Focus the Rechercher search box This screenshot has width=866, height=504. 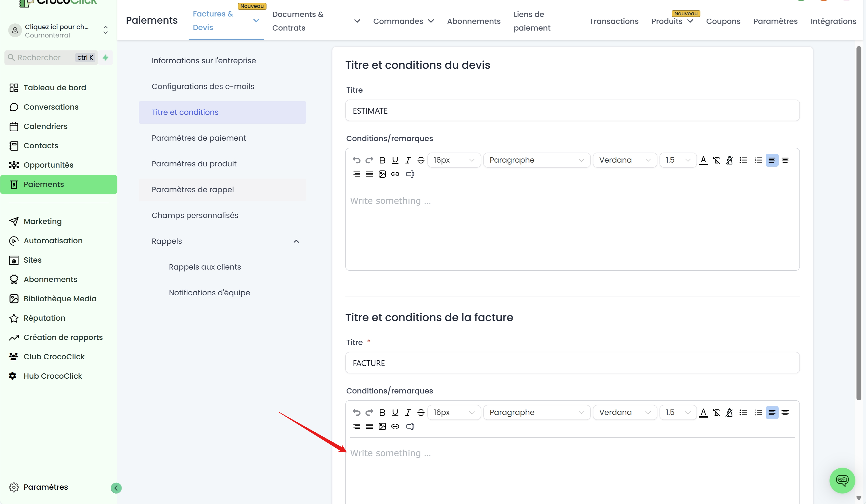click(51, 57)
